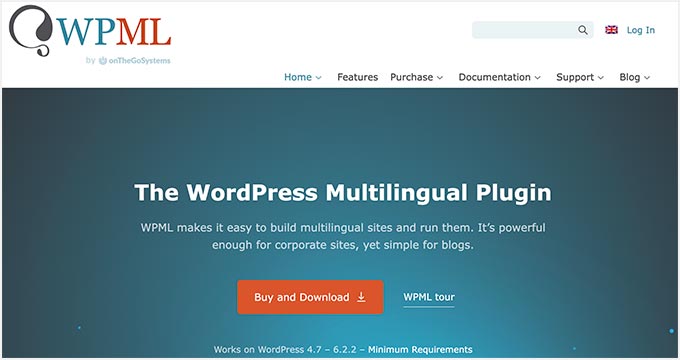Click the text Works on WordPress 4.7 – 6.2.2
The height and width of the screenshot is (360, 680).
pos(285,350)
